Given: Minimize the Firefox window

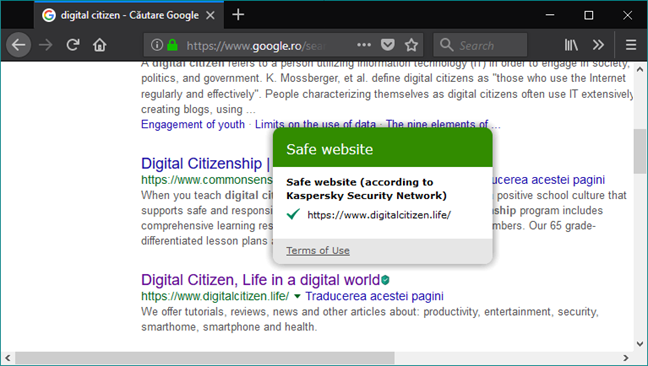Looking at the screenshot, I should (x=550, y=15).
